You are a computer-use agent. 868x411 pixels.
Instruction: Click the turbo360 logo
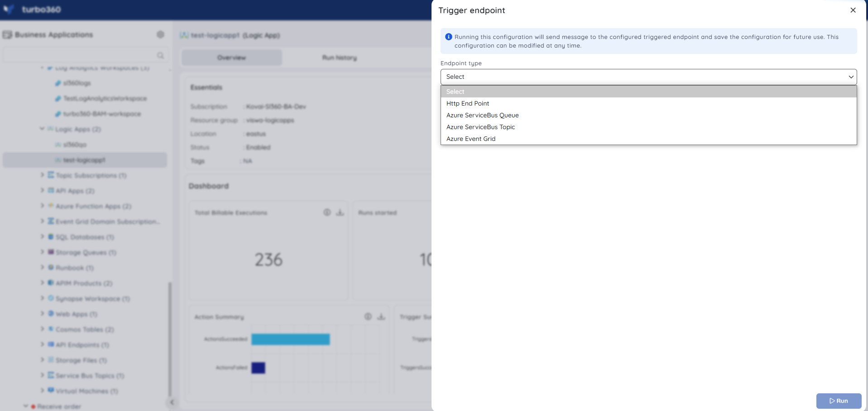[x=32, y=10]
